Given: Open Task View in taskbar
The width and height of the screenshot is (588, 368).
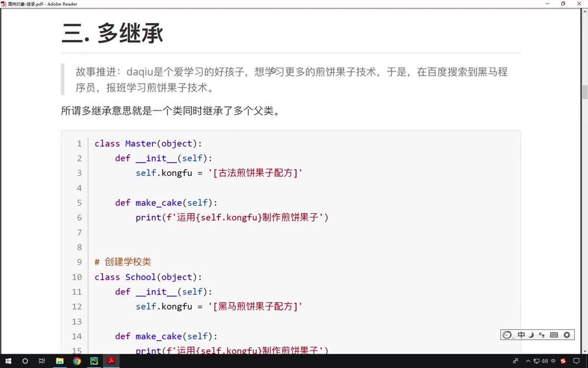Looking at the screenshot, I should pos(42,361).
